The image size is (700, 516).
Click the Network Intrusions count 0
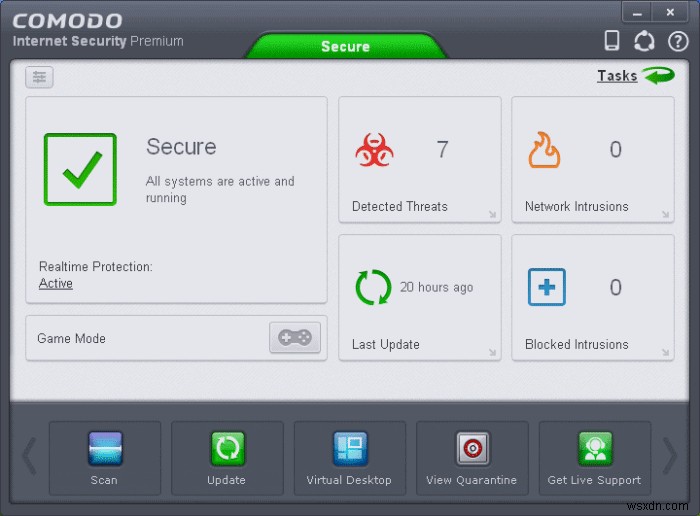(616, 149)
